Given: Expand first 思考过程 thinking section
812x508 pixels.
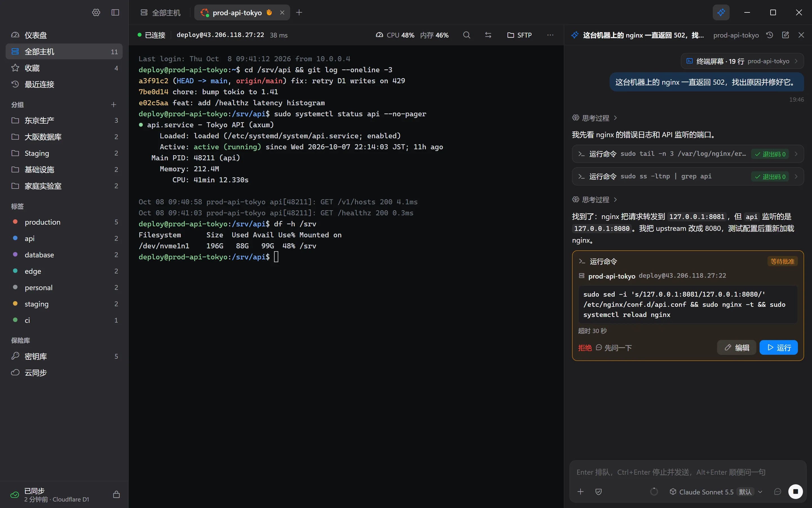Looking at the screenshot, I should [x=595, y=118].
